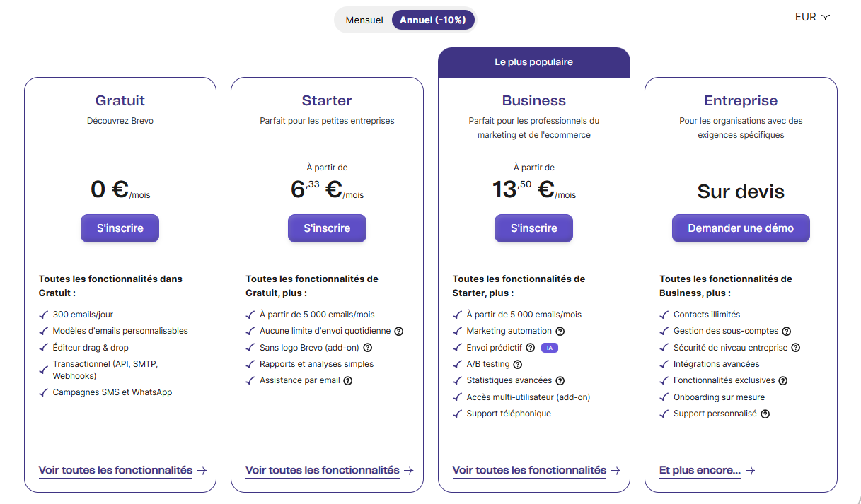
Task: Click help icon next to Assistance par email
Action: coord(348,380)
